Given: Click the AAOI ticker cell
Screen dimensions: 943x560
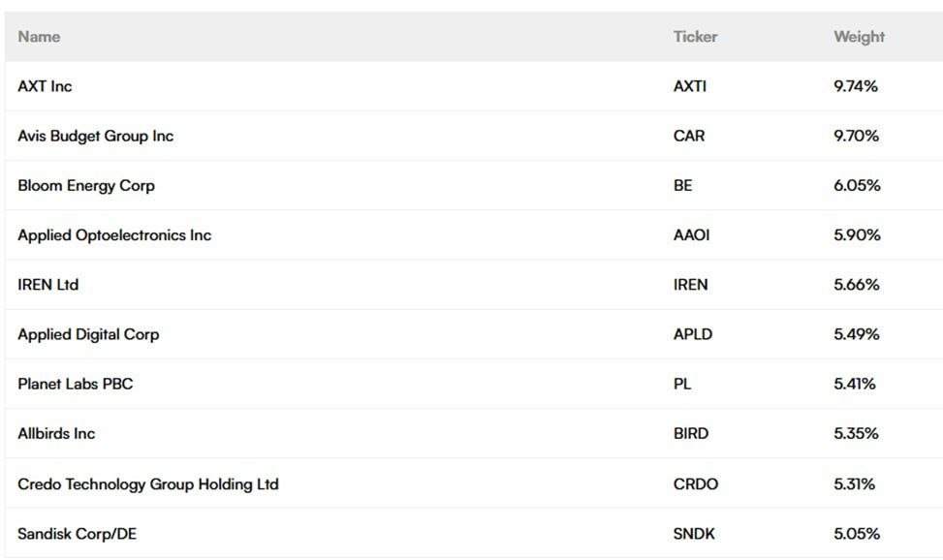Looking at the screenshot, I should (691, 235).
